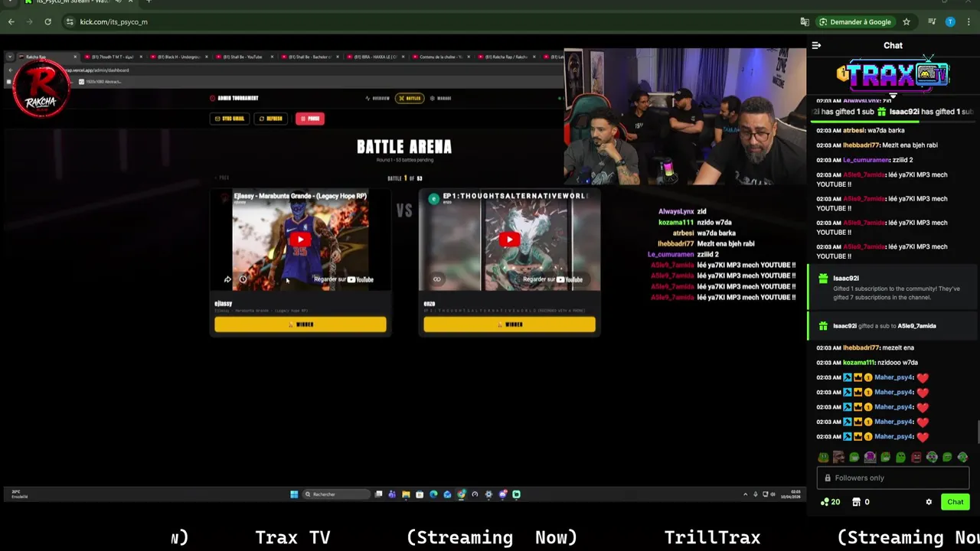This screenshot has width=980, height=551.
Task: Click copy link icon on enzo video
Action: [436, 279]
